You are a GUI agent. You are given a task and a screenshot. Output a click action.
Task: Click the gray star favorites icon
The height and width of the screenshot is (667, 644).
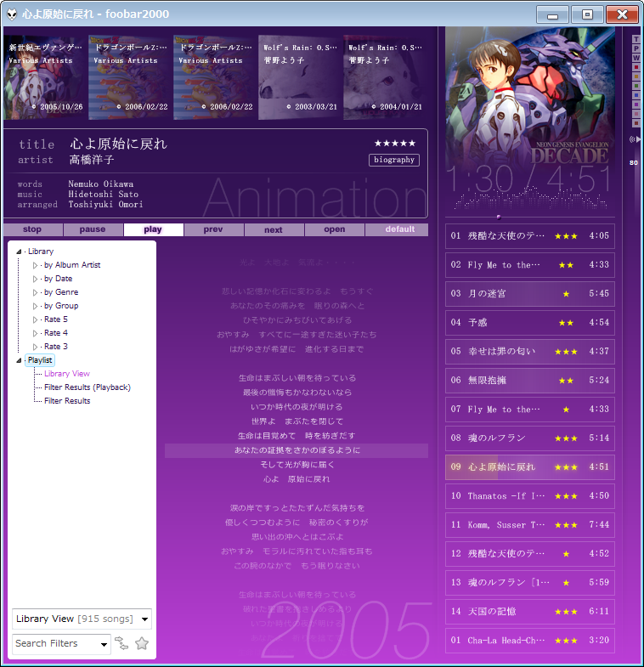click(x=142, y=643)
